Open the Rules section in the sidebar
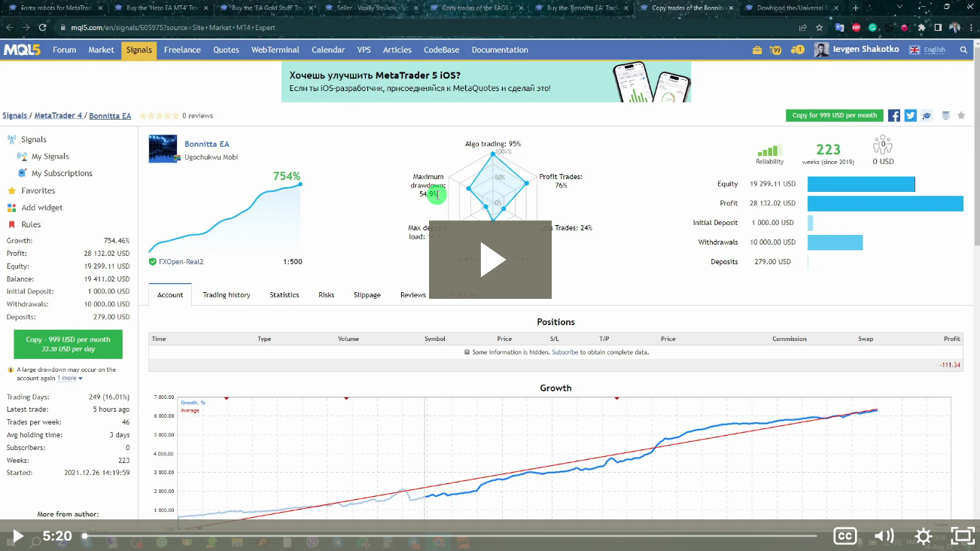 click(x=32, y=224)
